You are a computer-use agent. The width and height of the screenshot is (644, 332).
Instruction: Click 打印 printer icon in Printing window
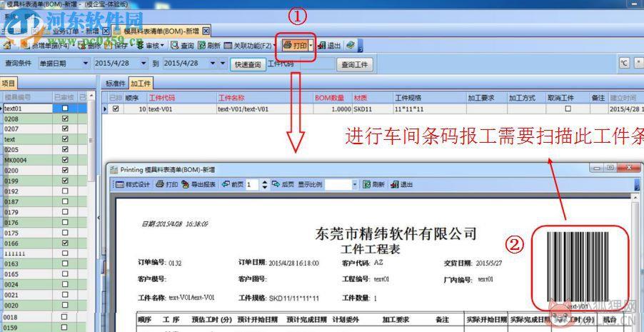point(161,185)
